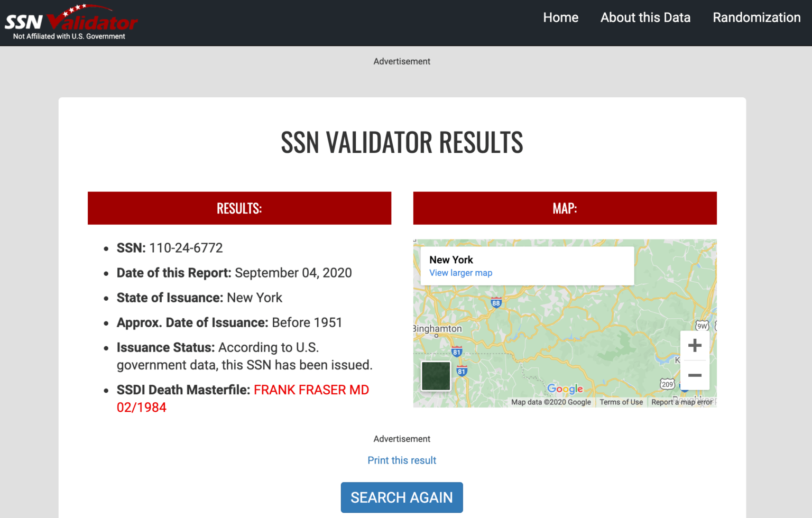Open the Randomization page
The width and height of the screenshot is (812, 518).
tap(756, 17)
